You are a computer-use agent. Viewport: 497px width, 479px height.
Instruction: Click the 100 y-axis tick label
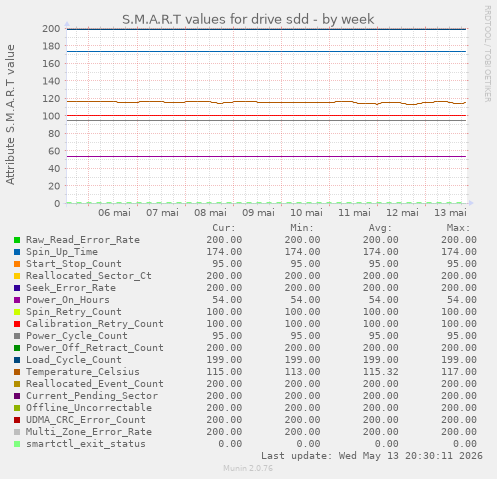coord(51,116)
